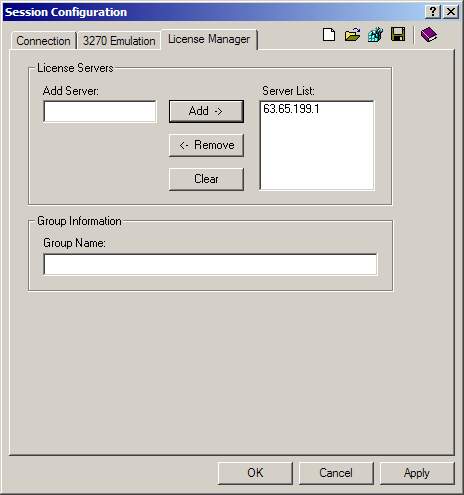Screen dimensions: 464x495
Task: Select the License Manager tab
Action: tap(209, 39)
